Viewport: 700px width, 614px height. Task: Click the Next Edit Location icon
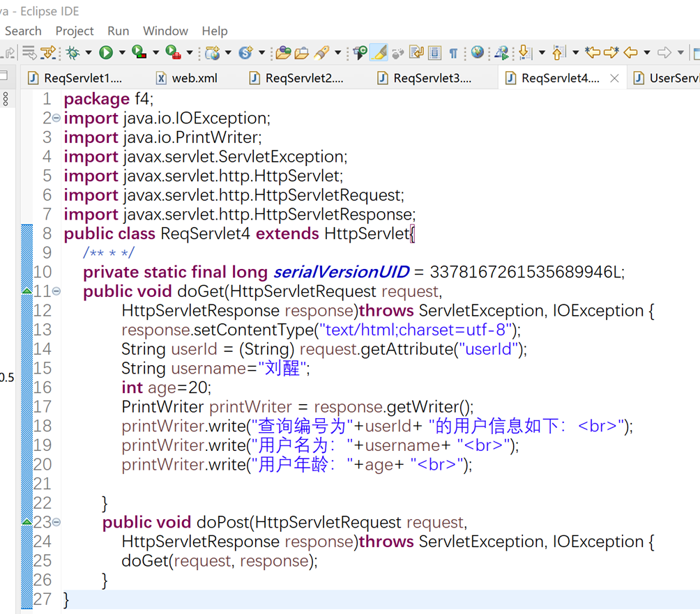[611, 53]
